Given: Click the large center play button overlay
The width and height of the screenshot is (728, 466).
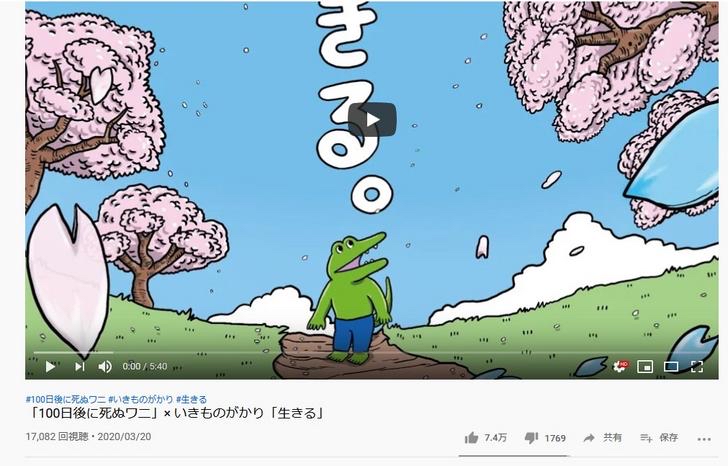Looking at the screenshot, I should 372,120.
